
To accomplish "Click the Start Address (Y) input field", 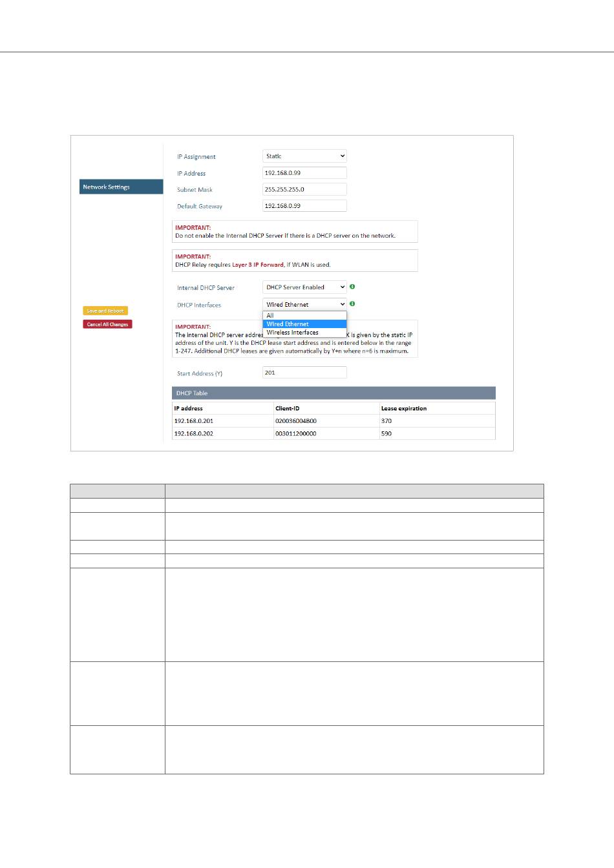I will point(304,373).
